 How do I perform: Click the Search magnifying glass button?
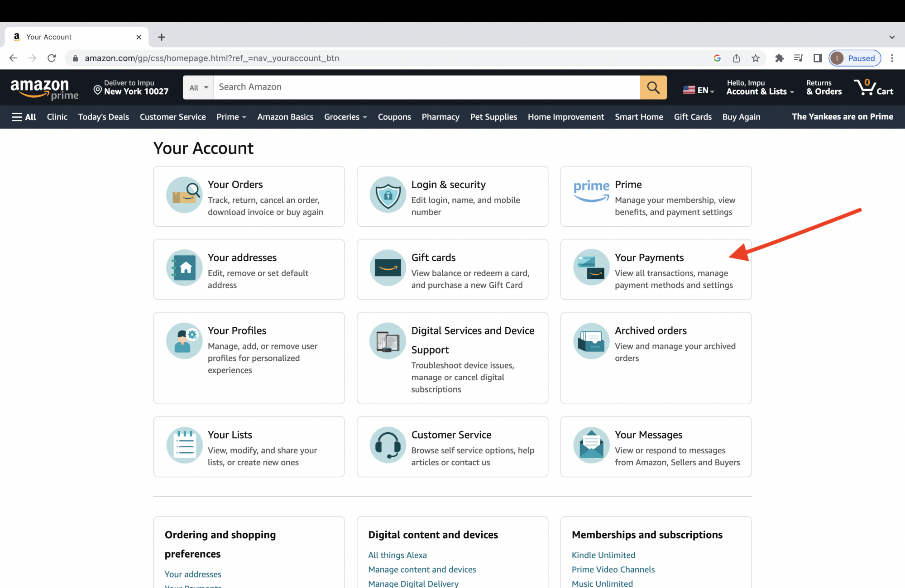click(x=653, y=86)
